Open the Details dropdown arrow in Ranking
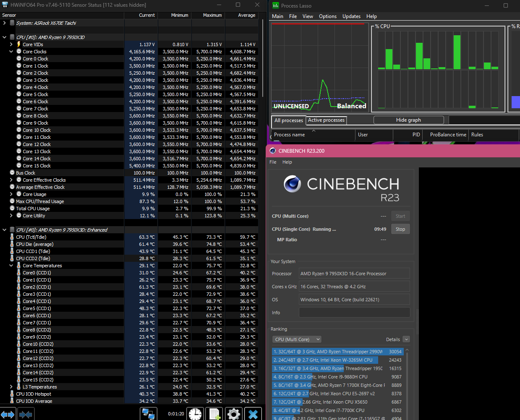The image size is (520, 420). (x=406, y=339)
